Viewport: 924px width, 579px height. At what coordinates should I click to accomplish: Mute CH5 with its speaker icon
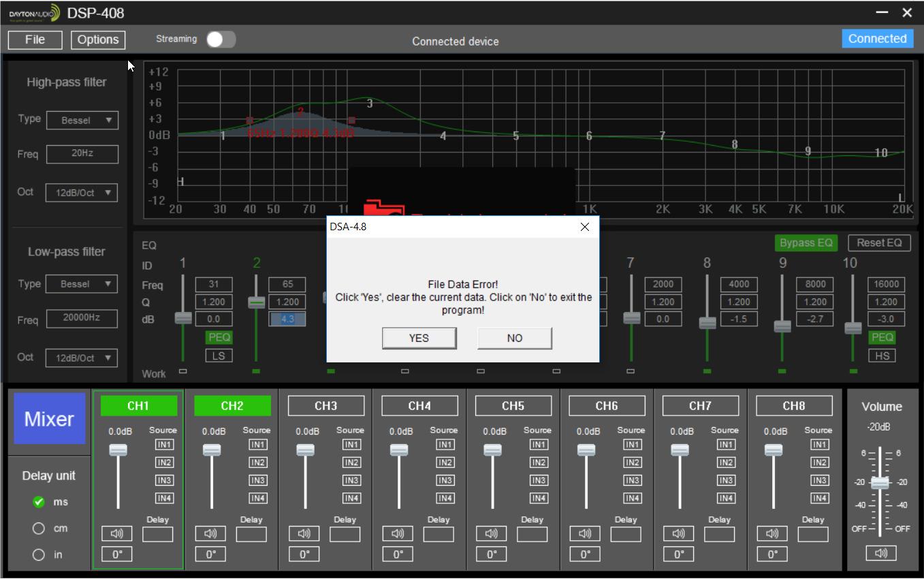[492, 533]
